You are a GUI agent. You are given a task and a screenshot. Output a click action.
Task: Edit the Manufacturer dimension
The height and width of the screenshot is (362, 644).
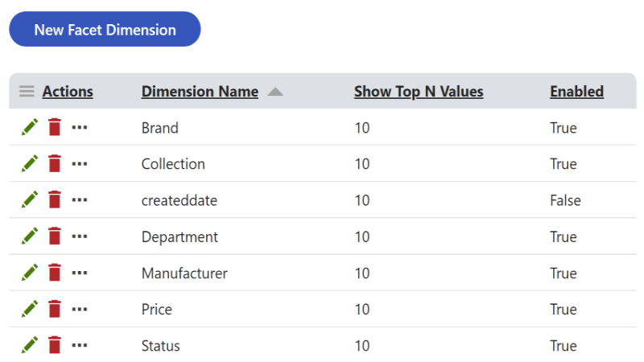[x=30, y=274]
